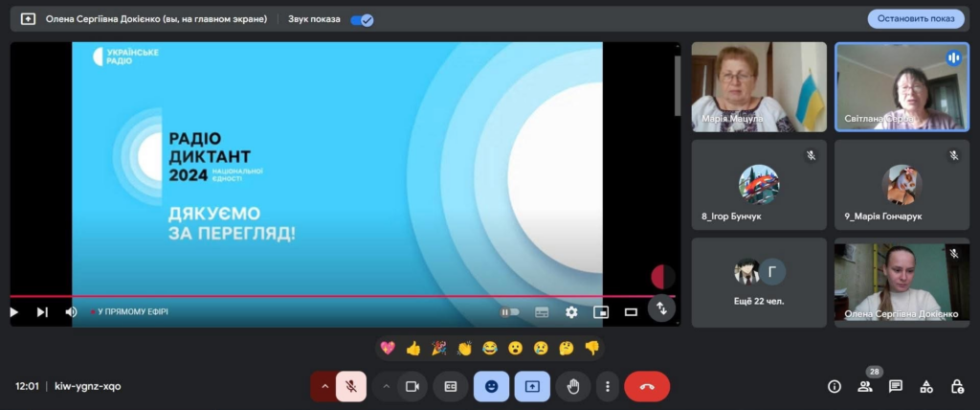Enable theater mode in player
The image size is (980, 410).
tap(631, 311)
